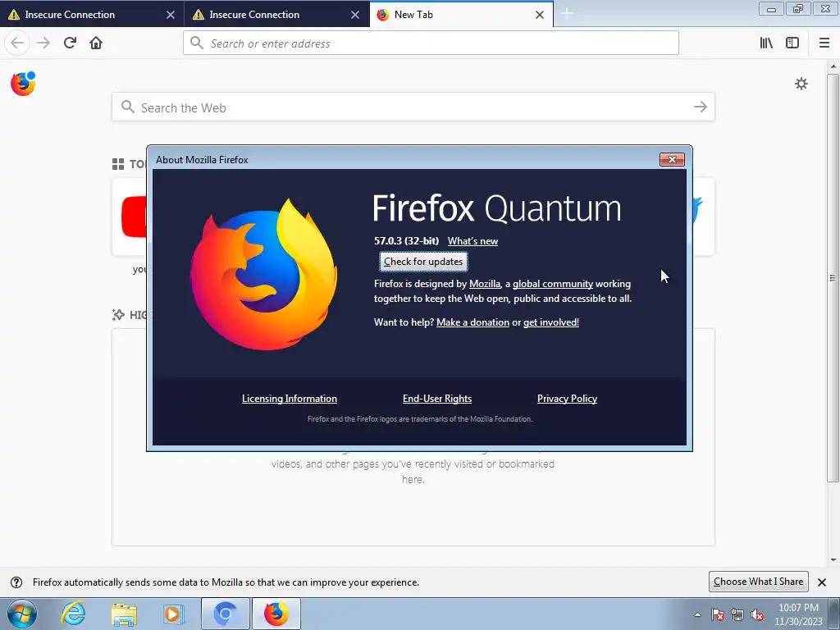Go back using the back arrow button
The image size is (840, 630).
pyautogui.click(x=17, y=43)
